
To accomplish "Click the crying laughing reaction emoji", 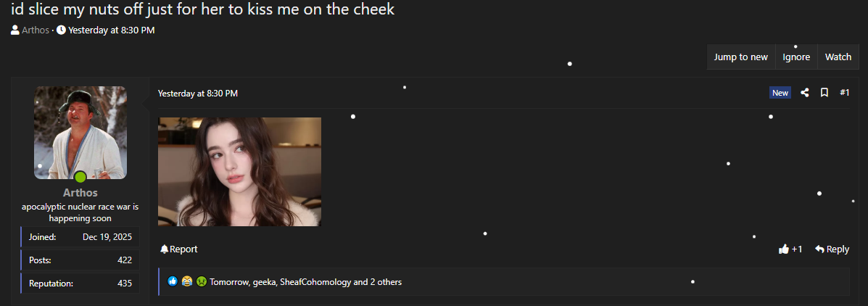I will [x=187, y=281].
